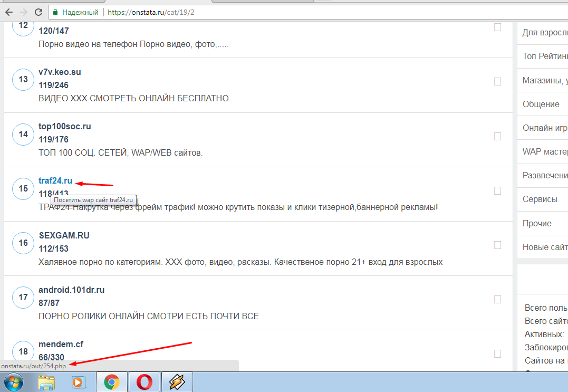Open File Explorer from the taskbar
This screenshot has height=392, width=568.
click(46, 381)
